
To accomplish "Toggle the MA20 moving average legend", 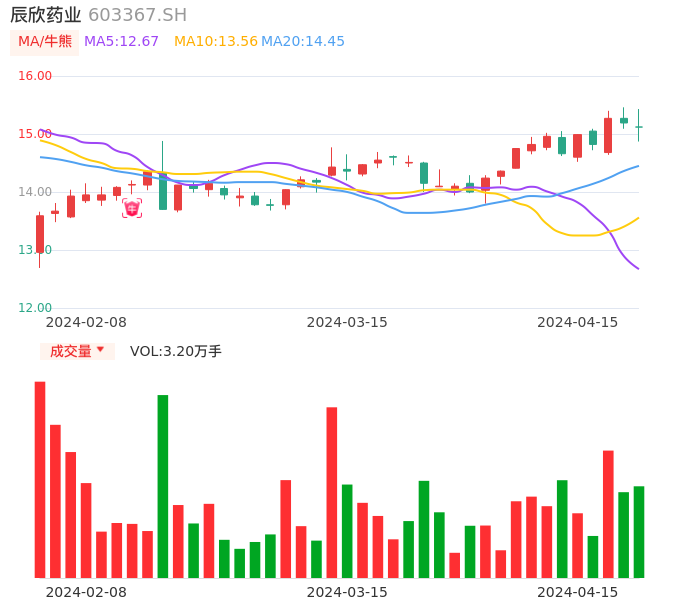I will [x=303, y=42].
